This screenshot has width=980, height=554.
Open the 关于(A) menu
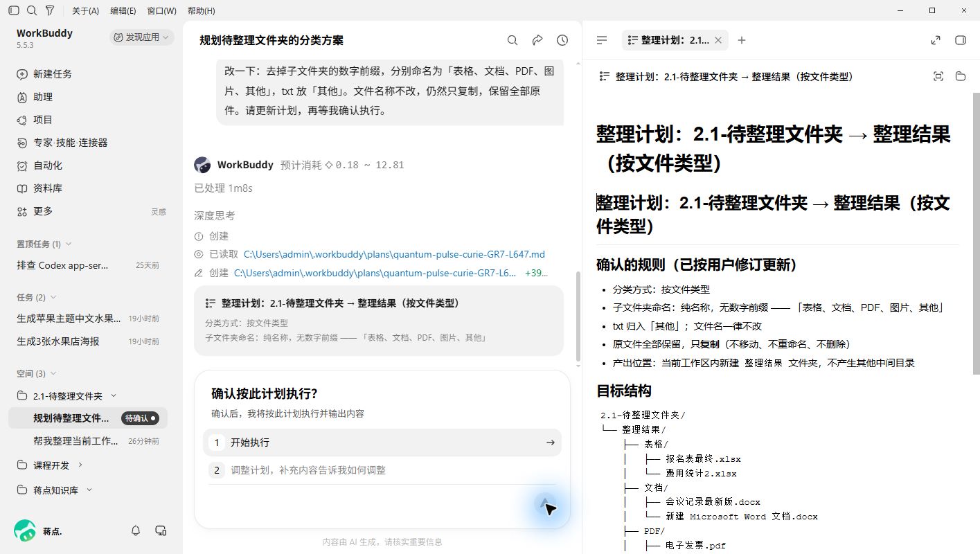(85, 11)
